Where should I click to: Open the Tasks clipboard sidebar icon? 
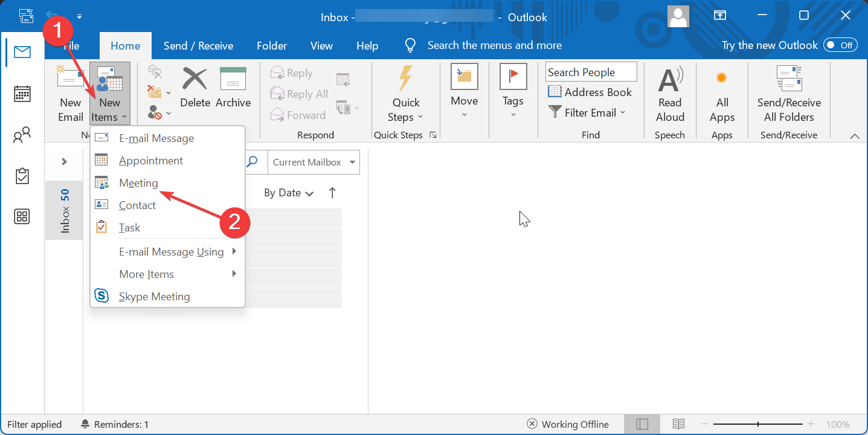point(22,176)
